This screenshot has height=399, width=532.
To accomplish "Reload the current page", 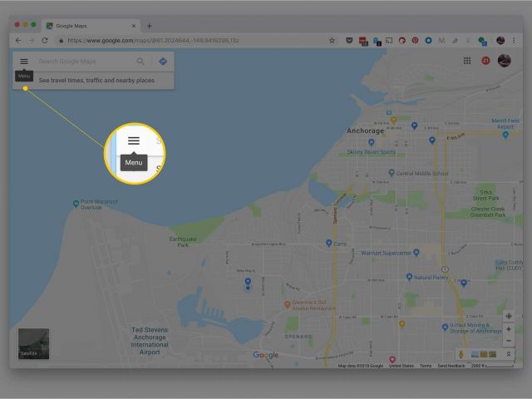I will point(44,40).
